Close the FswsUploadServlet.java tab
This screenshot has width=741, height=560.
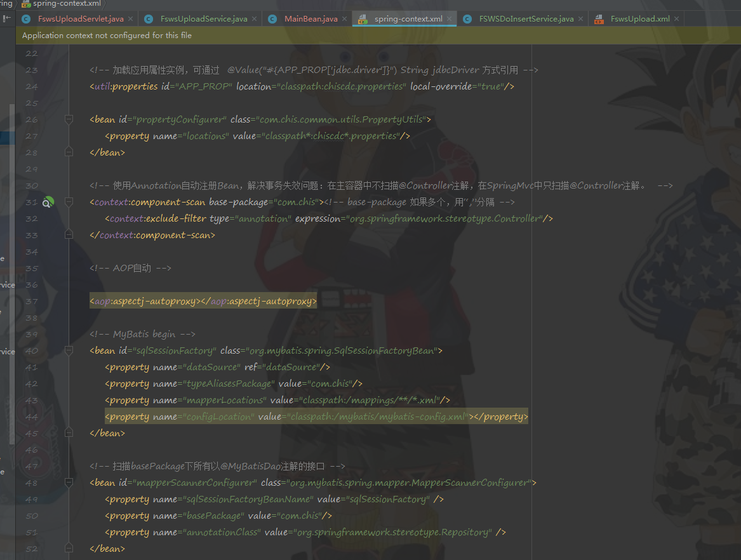click(131, 18)
